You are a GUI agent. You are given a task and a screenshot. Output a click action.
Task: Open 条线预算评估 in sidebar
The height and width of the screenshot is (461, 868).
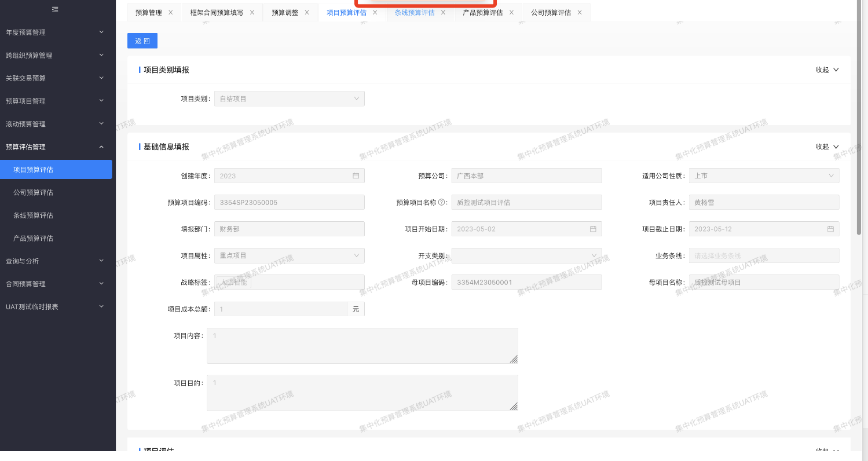(56, 215)
